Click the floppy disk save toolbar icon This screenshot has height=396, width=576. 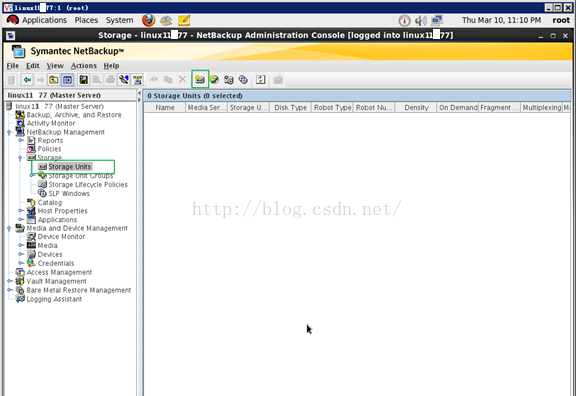[83, 80]
